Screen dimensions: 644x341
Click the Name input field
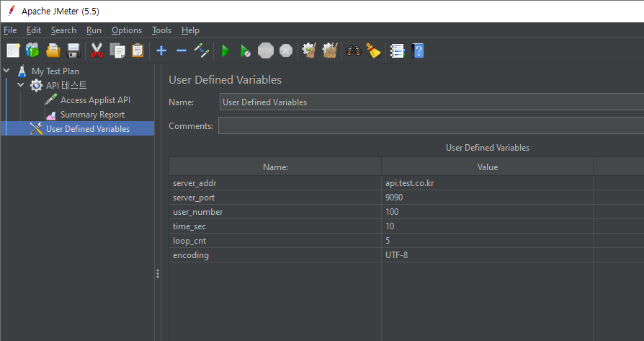click(x=431, y=102)
